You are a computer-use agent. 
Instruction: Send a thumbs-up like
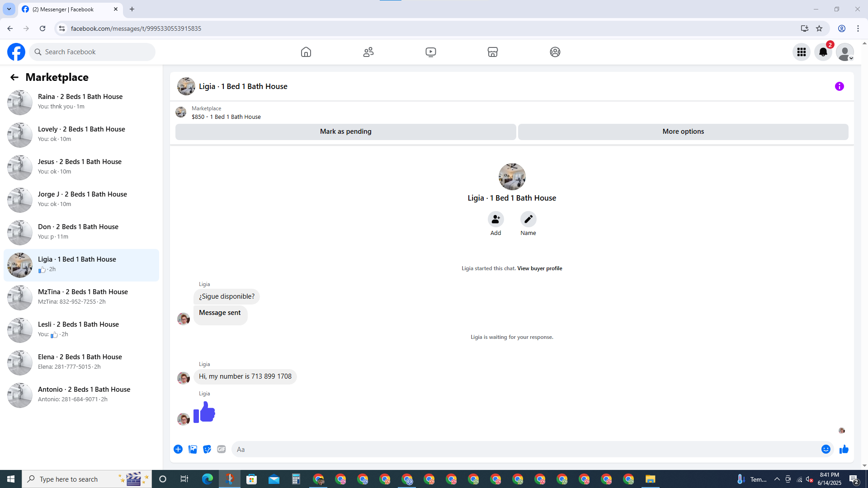tap(844, 449)
